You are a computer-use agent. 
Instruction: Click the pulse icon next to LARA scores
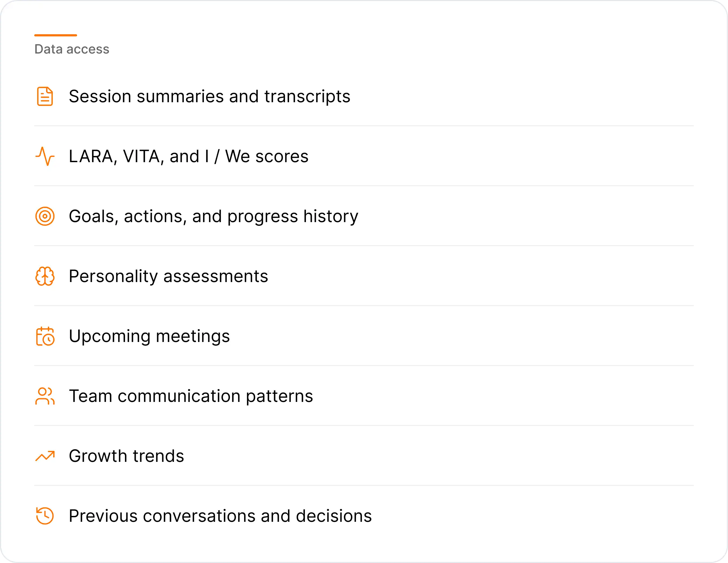pyautogui.click(x=45, y=156)
